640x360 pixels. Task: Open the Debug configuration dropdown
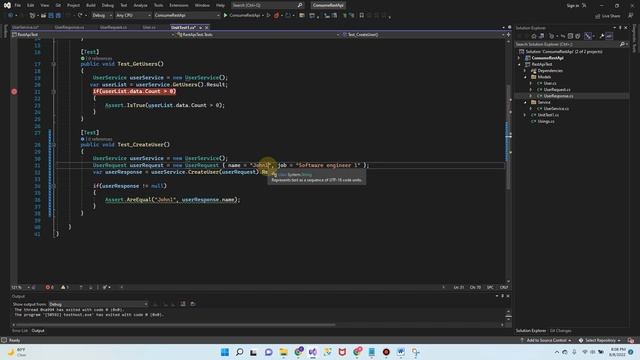click(x=102, y=16)
